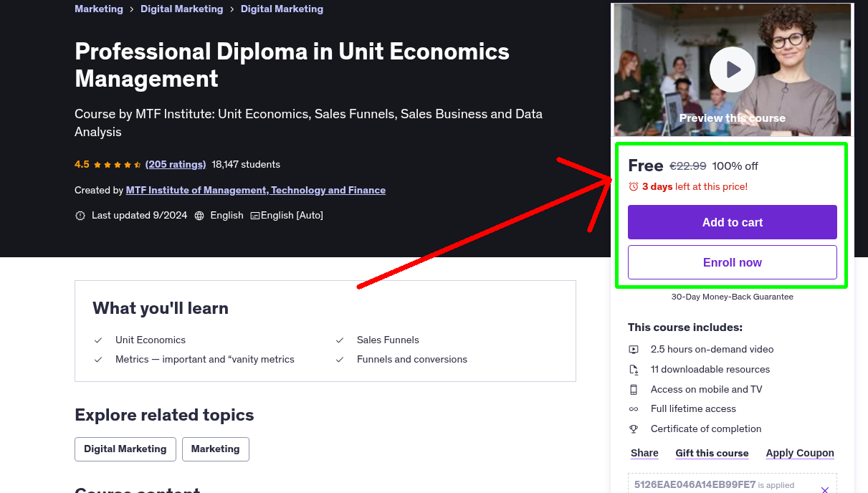Click the mobile access icon
Screen dimensions: 868x493
click(634, 390)
